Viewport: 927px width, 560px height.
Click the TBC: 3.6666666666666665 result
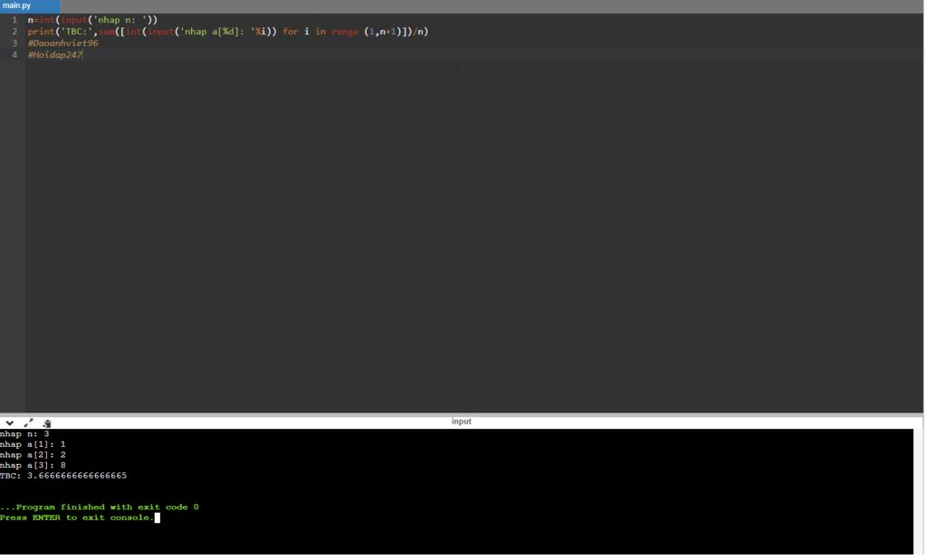pyautogui.click(x=63, y=476)
